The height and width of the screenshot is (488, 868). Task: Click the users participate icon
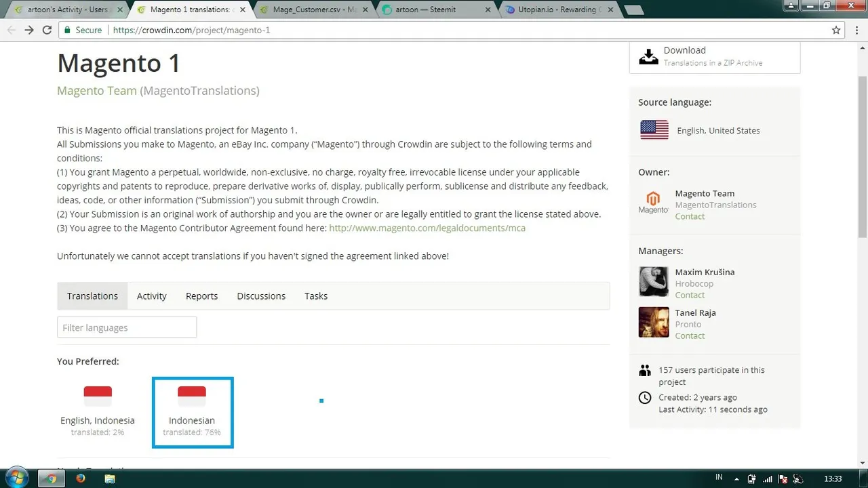(645, 371)
